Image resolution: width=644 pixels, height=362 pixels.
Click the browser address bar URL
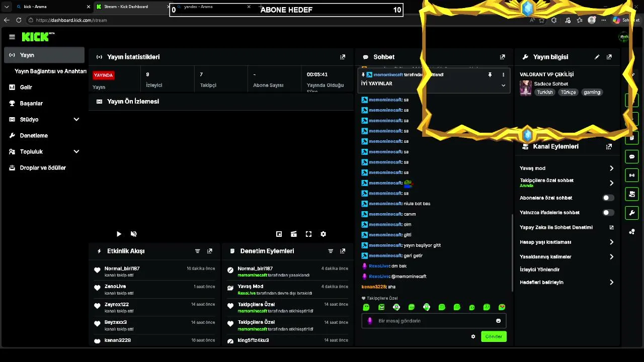(x=71, y=20)
